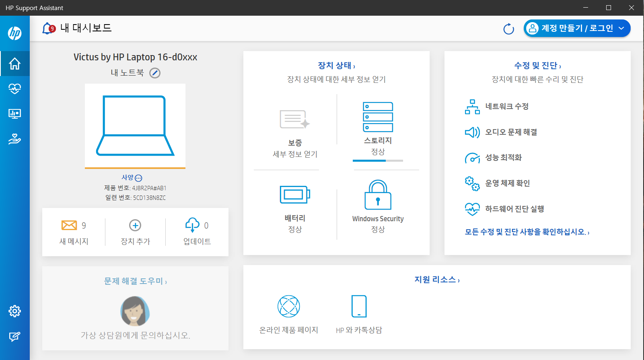Click the 운영 체제 확인 label
The height and width of the screenshot is (360, 644).
(x=508, y=183)
